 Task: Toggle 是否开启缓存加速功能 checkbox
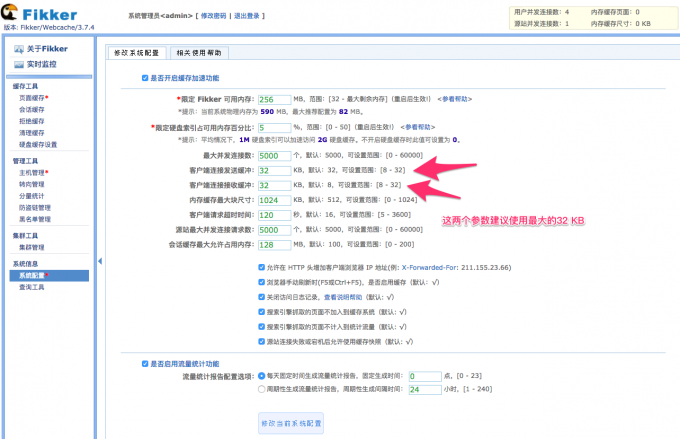[x=145, y=78]
